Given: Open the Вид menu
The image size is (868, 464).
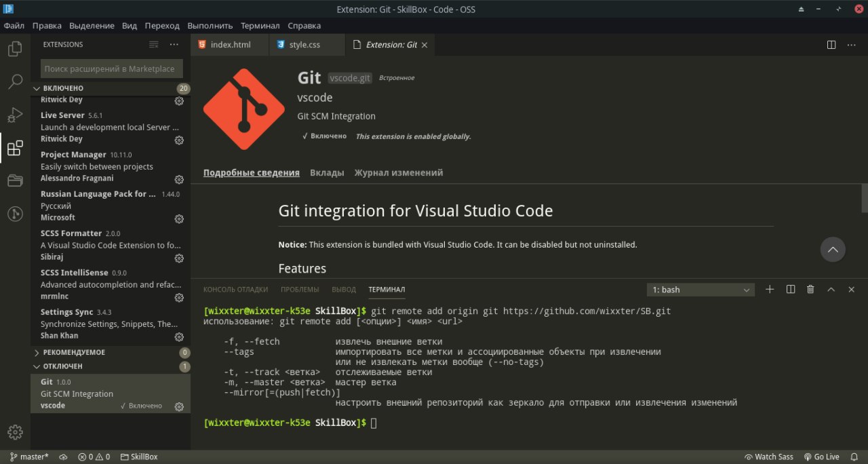Looking at the screenshot, I should click(x=130, y=26).
